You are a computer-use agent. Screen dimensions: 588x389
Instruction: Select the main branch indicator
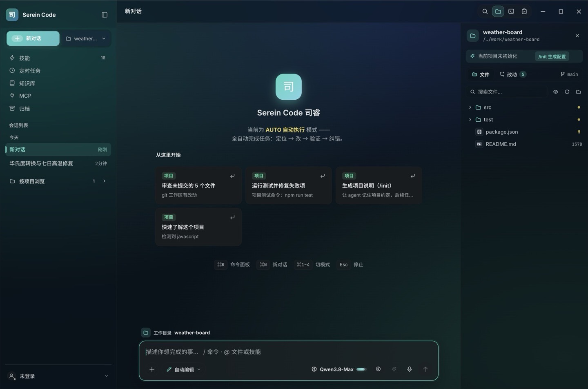[x=569, y=74]
